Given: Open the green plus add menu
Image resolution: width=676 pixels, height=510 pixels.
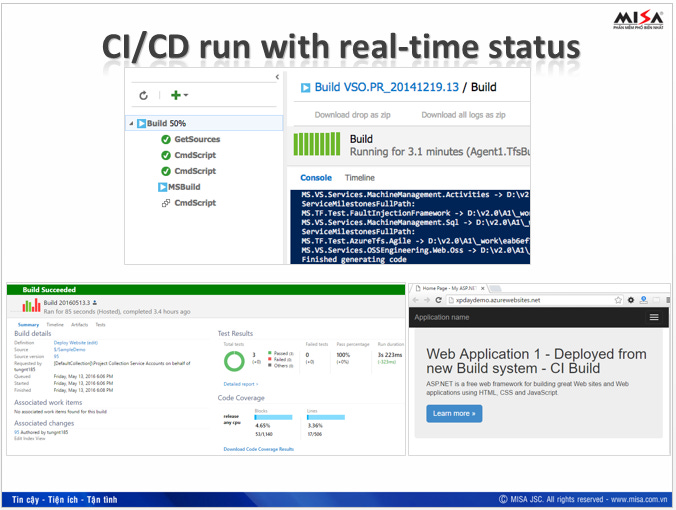Looking at the screenshot, I should pyautogui.click(x=179, y=95).
